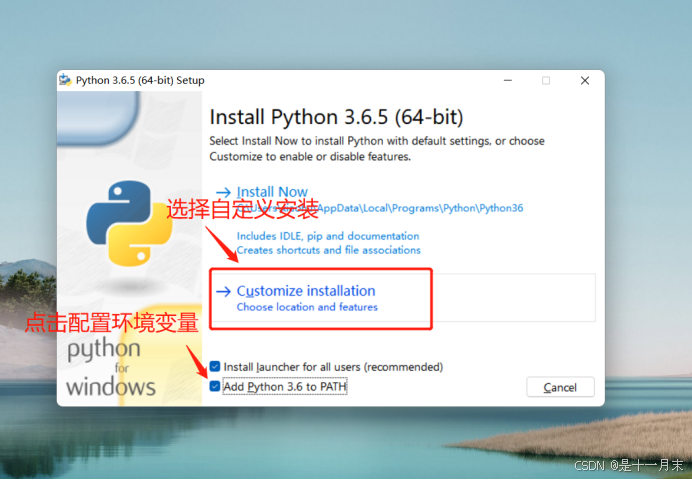This screenshot has height=480, width=692.
Task: Toggle Install launcher for all users checkbox
Action: [215, 366]
